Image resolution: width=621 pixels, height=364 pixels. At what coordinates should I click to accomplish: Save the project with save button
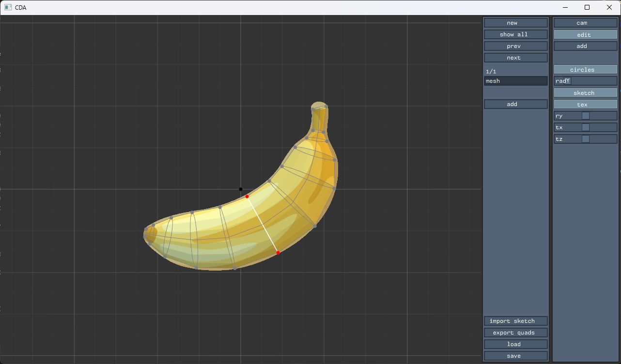pos(515,356)
